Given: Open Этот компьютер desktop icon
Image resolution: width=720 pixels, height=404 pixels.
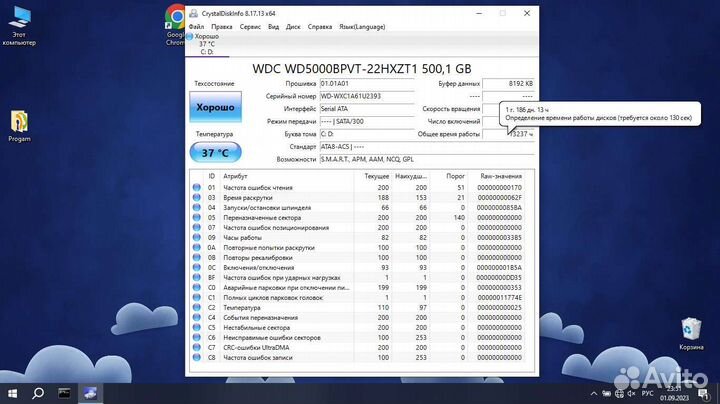Looking at the screenshot, I should click(x=19, y=26).
